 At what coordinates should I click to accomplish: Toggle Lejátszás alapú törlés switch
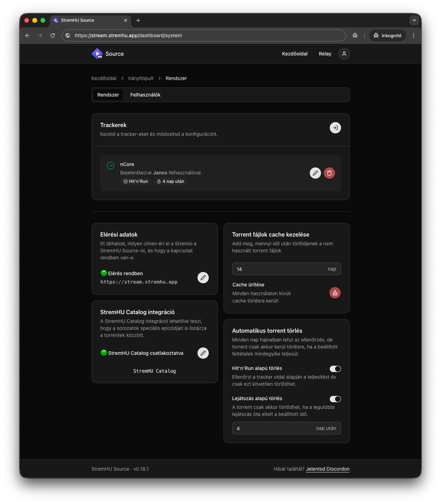coord(335,399)
